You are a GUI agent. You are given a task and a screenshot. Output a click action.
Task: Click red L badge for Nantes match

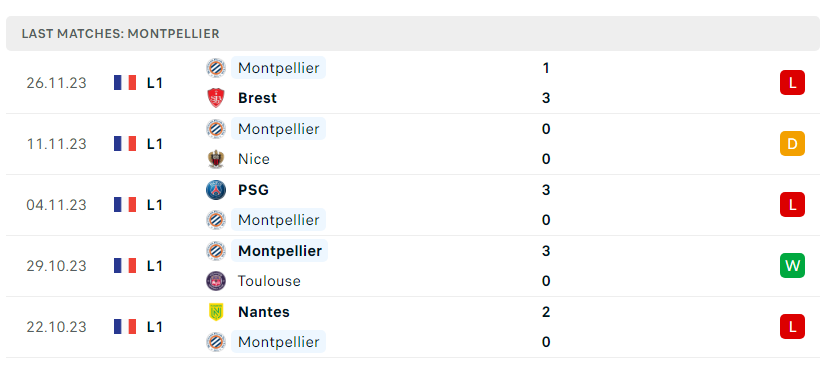792,327
